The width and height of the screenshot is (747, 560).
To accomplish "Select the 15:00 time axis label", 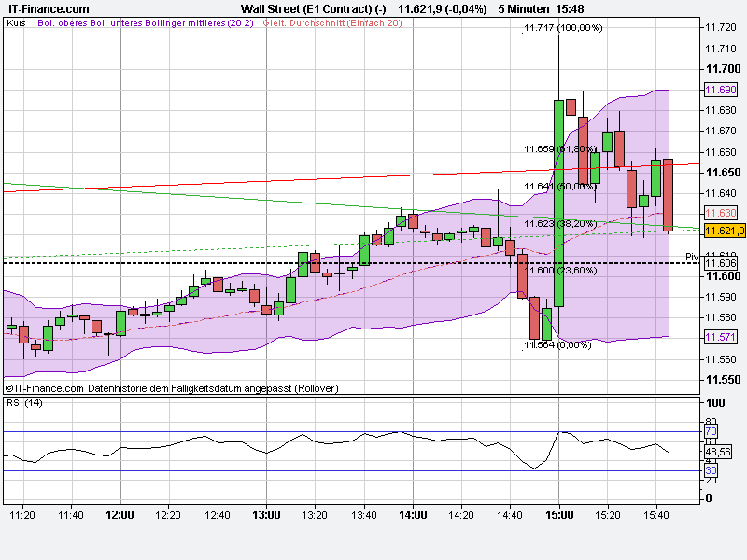I will tap(558, 512).
